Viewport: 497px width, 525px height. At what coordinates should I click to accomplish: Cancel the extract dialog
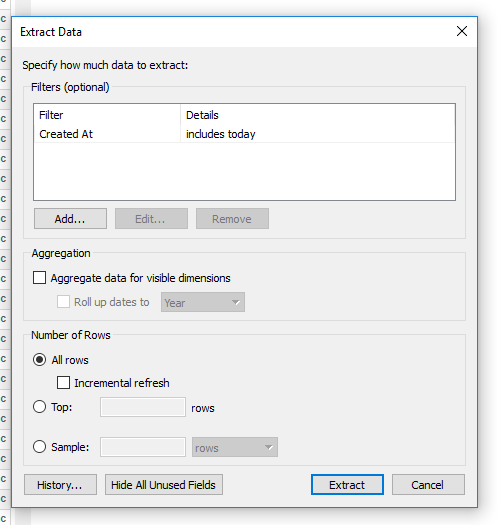[428, 484]
